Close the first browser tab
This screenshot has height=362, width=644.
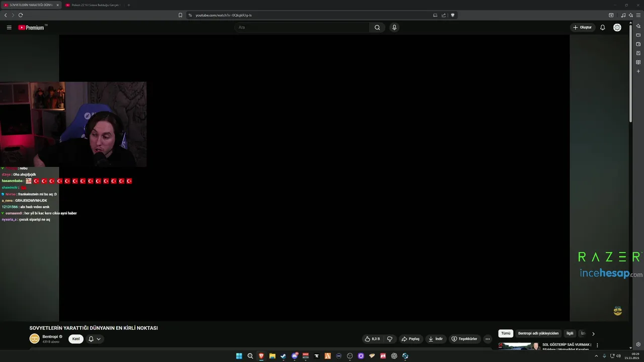(57, 5)
